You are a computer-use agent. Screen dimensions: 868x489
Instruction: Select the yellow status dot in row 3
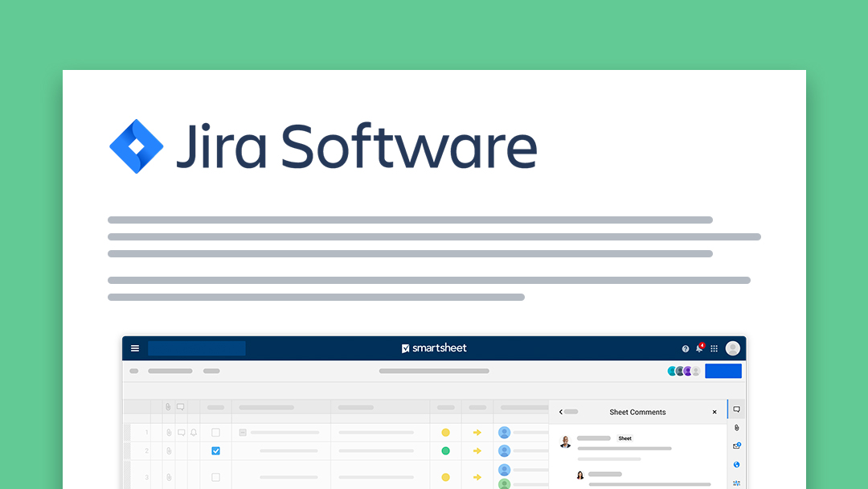click(x=445, y=478)
